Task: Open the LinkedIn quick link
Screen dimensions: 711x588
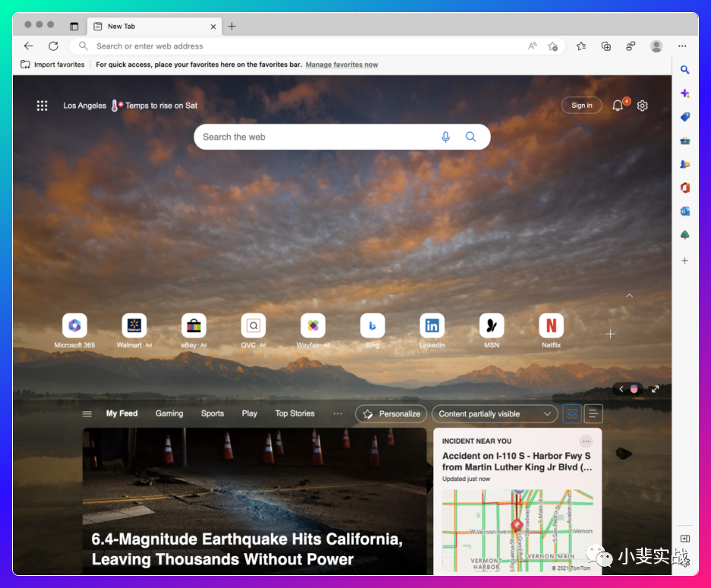Action: tap(432, 331)
